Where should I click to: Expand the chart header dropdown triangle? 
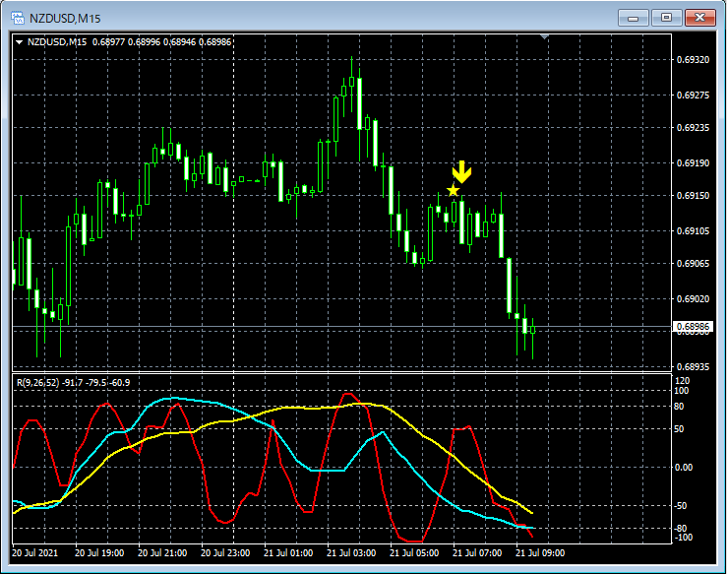point(19,42)
